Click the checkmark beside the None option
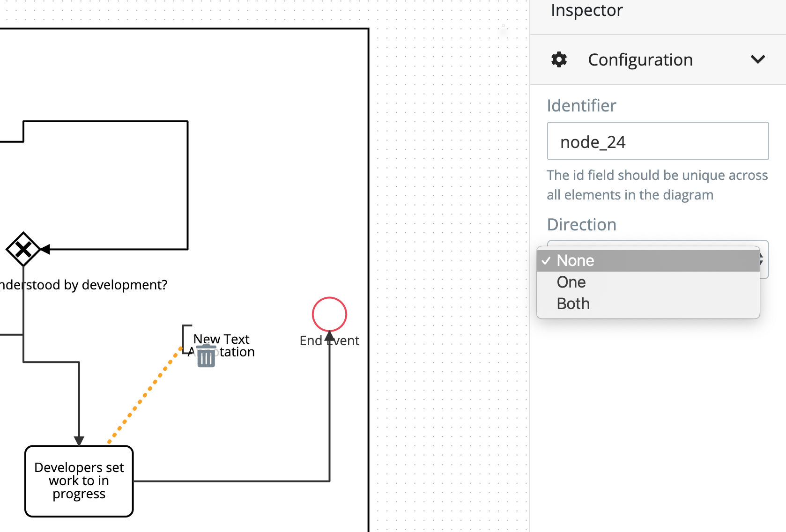Image resolution: width=786 pixels, height=532 pixels. tap(546, 260)
